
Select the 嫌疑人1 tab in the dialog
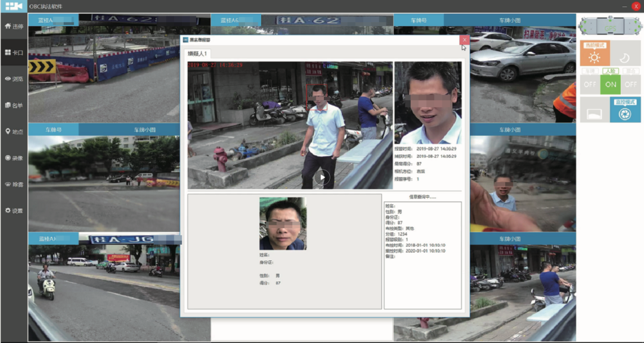click(x=197, y=54)
